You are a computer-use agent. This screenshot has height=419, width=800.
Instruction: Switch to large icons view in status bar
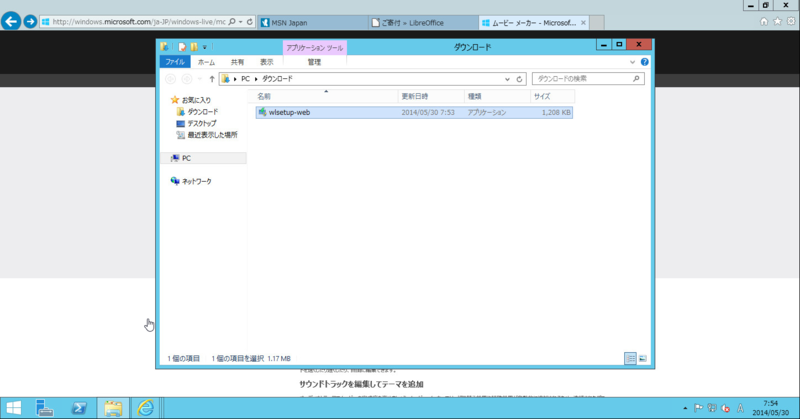coord(643,359)
